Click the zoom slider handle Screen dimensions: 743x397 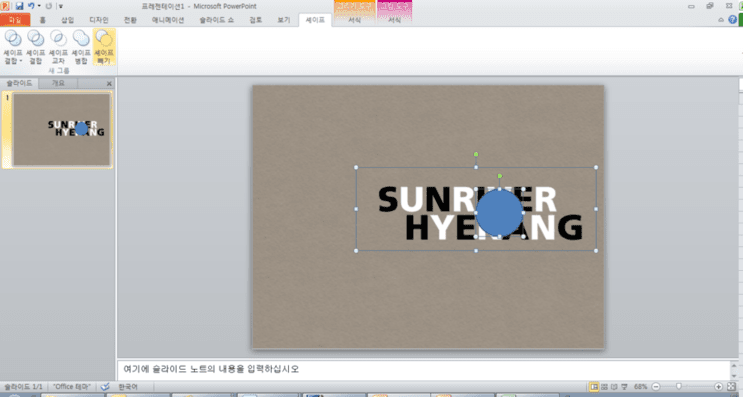point(679,387)
